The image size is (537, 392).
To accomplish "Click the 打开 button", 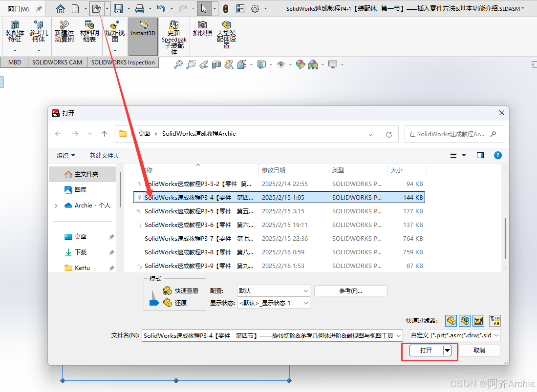I will tap(427, 351).
